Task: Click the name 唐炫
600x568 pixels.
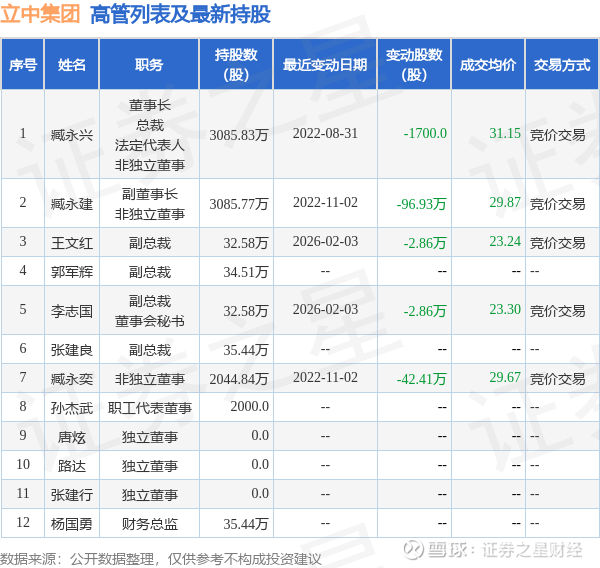Action: pyautogui.click(x=72, y=437)
